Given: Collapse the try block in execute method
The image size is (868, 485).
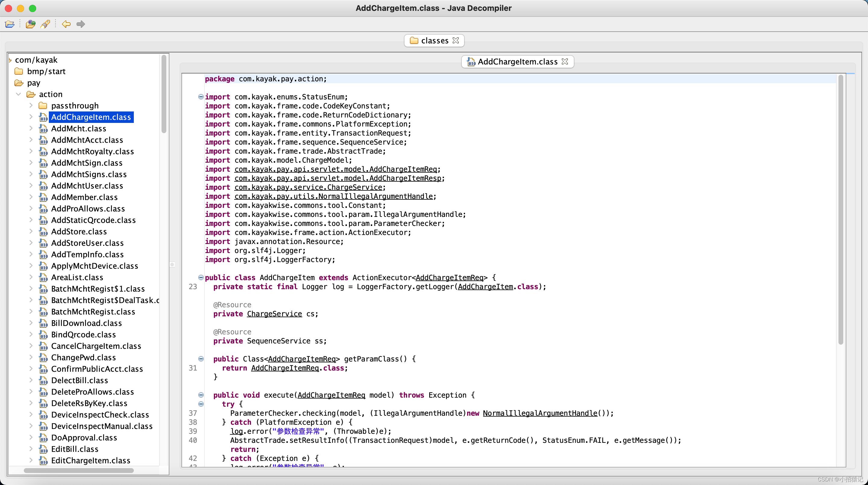Looking at the screenshot, I should coord(201,404).
